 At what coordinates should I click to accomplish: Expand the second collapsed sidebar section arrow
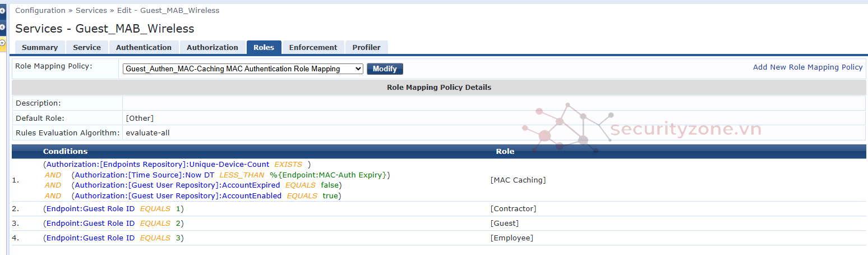[2, 27]
